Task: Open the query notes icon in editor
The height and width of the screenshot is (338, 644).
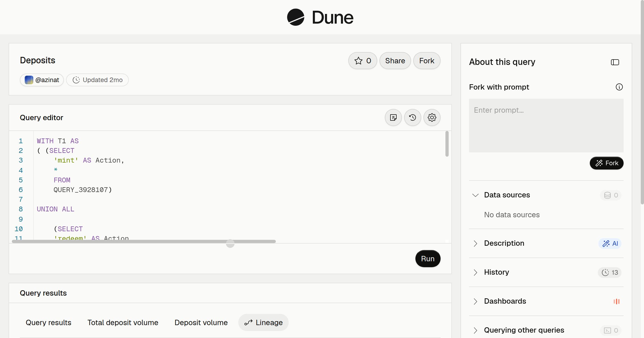Action: [x=393, y=117]
